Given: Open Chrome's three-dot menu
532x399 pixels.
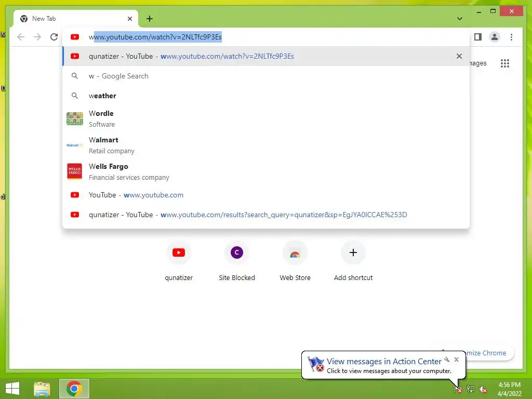Looking at the screenshot, I should [511, 37].
